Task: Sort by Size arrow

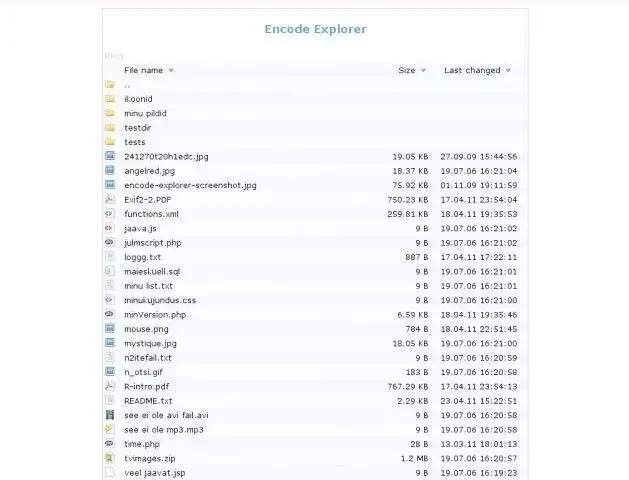Action: 423,71
